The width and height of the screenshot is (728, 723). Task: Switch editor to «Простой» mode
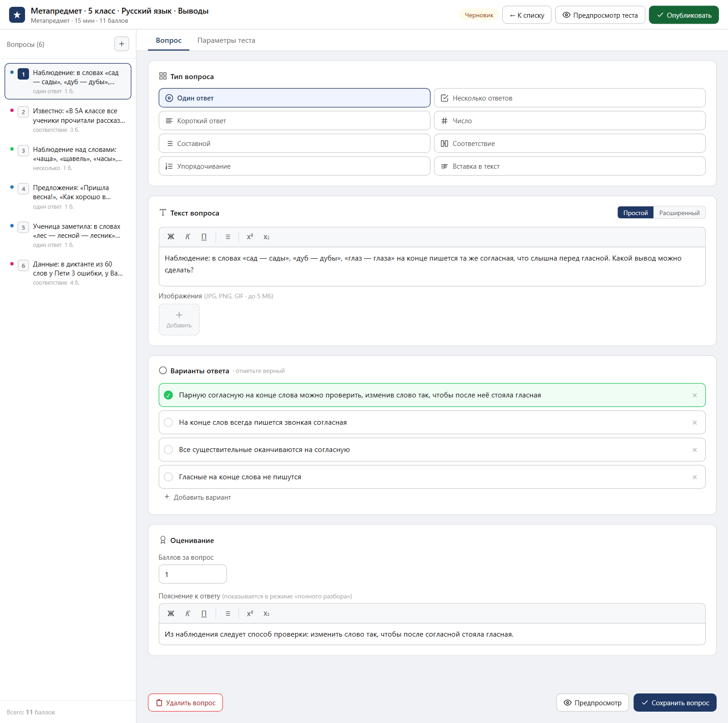(635, 213)
